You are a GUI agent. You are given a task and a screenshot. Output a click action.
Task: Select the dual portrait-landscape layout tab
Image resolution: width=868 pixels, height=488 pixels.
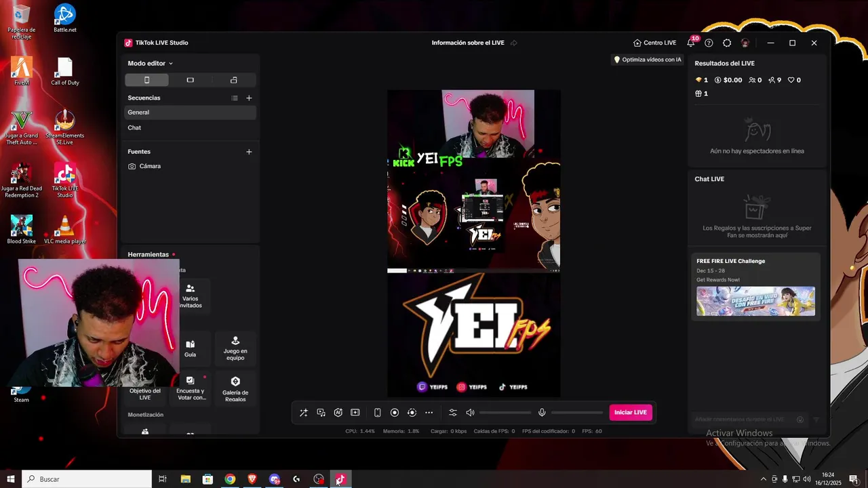pyautogui.click(x=234, y=80)
